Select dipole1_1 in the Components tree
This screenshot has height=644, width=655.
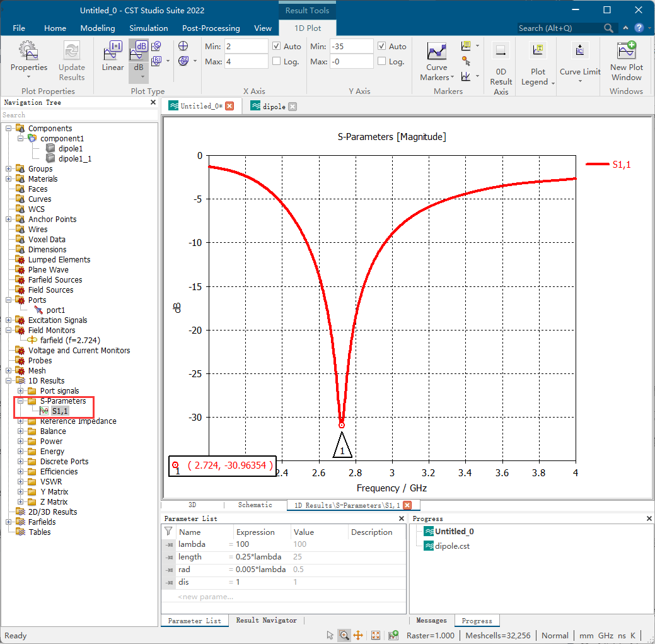click(74, 158)
